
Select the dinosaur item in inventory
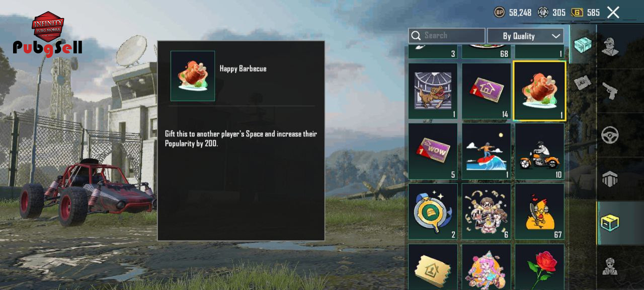433,91
